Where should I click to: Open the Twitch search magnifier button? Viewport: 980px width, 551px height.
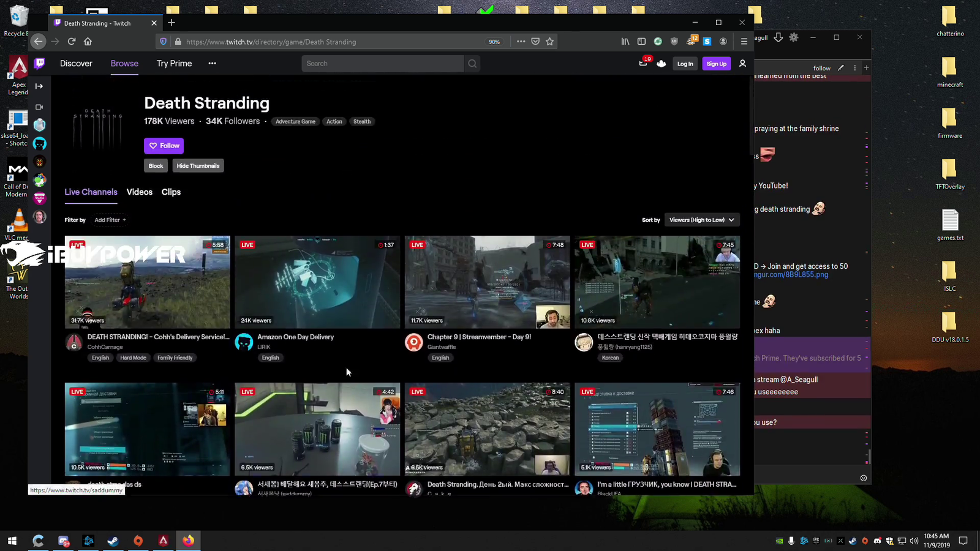pos(472,64)
